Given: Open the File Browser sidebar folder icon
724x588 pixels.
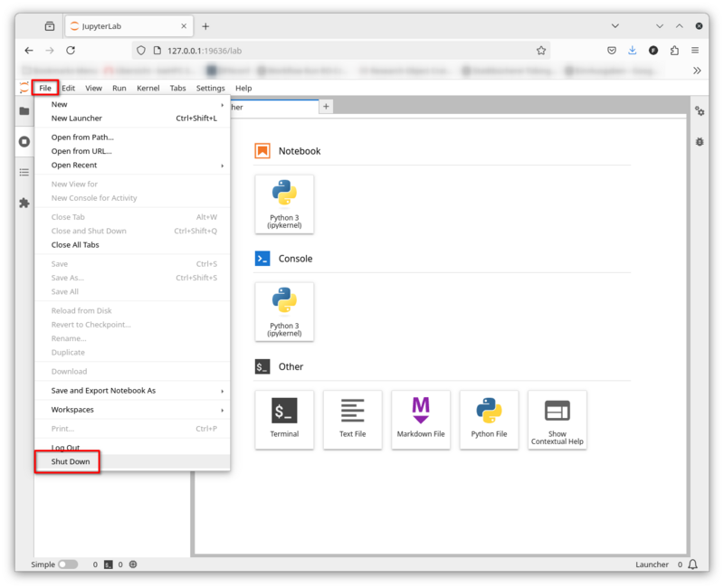Looking at the screenshot, I should pyautogui.click(x=24, y=111).
